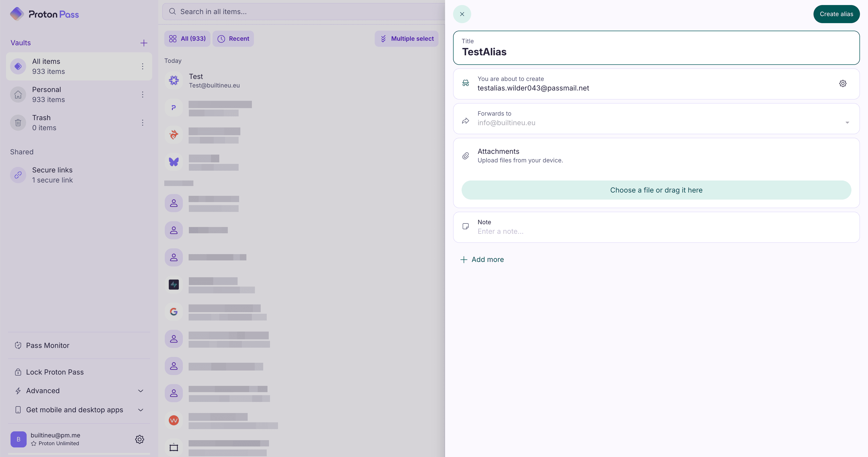Click Add more fields link
This screenshot has width=868, height=457.
pos(482,259)
